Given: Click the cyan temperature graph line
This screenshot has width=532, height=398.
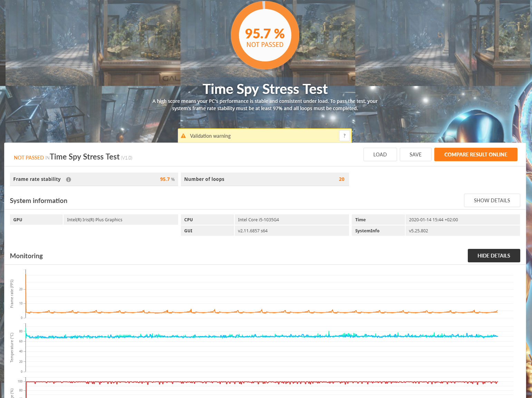Looking at the screenshot, I should tap(262, 336).
